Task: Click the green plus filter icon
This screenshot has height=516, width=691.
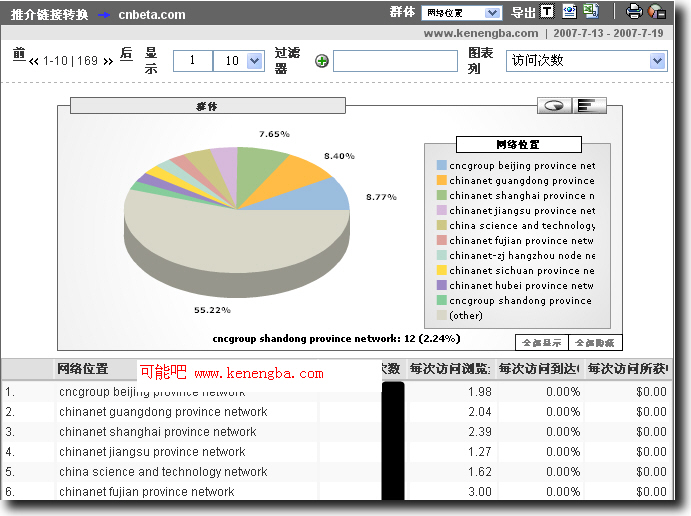Action: pyautogui.click(x=322, y=61)
